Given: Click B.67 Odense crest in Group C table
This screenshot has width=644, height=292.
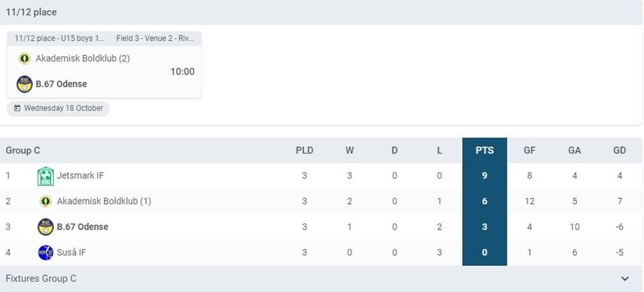Looking at the screenshot, I should 46,227.
